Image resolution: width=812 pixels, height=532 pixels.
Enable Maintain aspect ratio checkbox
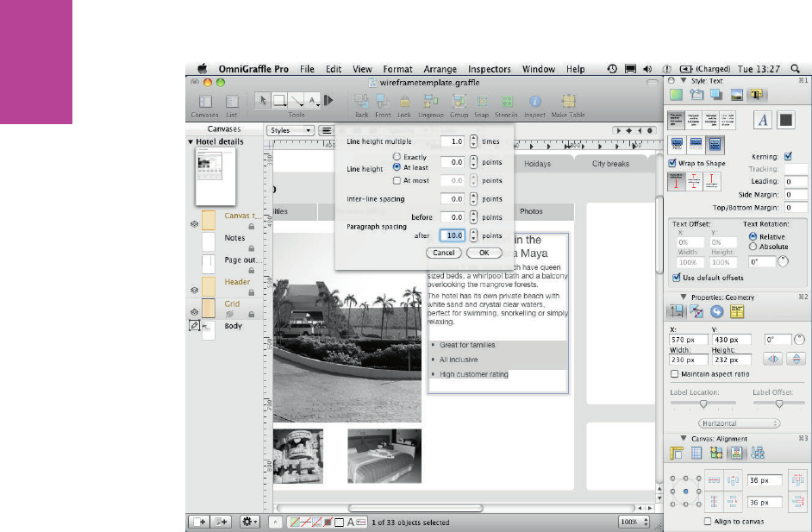coord(674,374)
